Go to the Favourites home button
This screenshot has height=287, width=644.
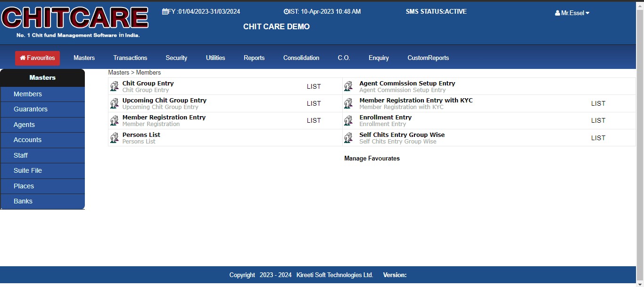(37, 58)
